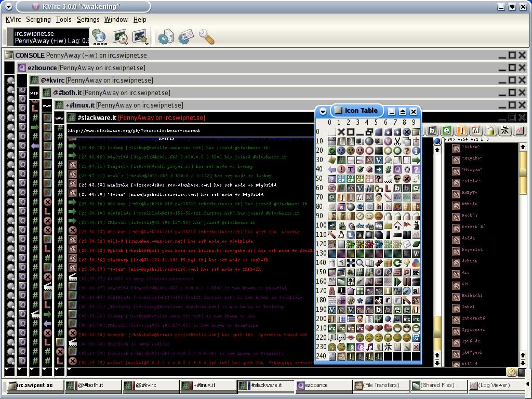Select the blue info circle in the Icon Table
532x399 pixels.
pos(416,151)
